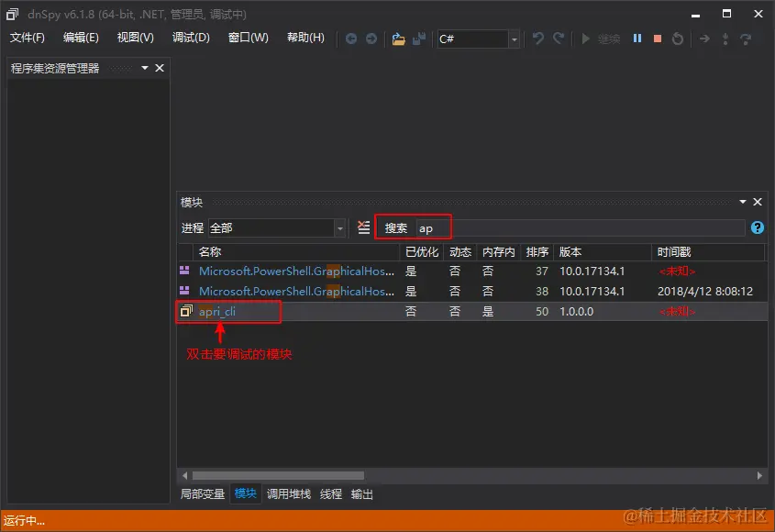Click the dnSpy title bar application icon
The height and width of the screenshot is (532, 775).
coord(12,15)
